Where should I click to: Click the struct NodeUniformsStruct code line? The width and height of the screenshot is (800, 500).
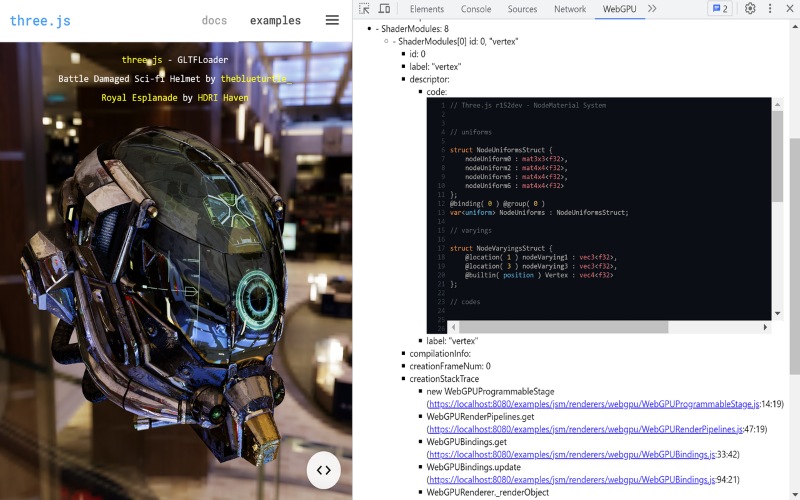point(501,150)
